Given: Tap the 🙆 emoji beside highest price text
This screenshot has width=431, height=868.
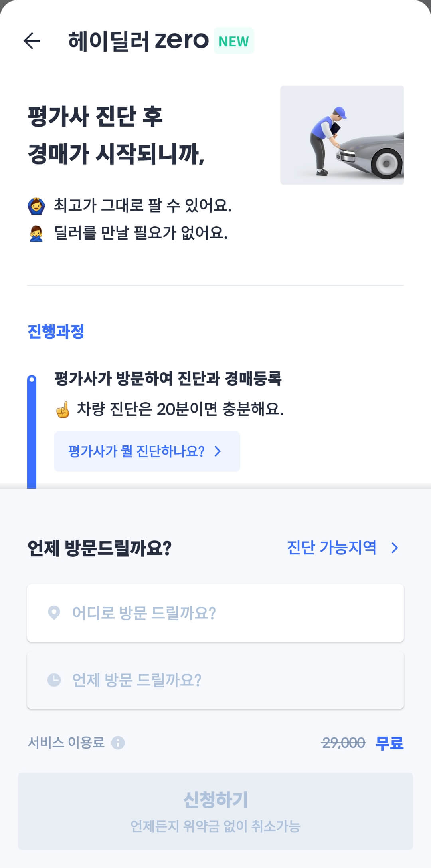Looking at the screenshot, I should (36, 205).
